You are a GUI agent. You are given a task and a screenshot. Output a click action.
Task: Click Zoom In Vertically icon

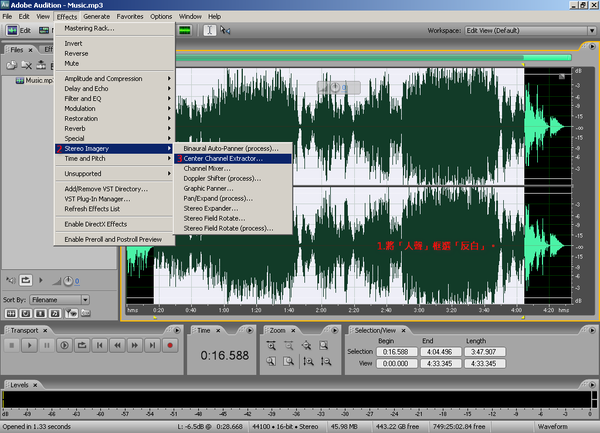coord(308,361)
